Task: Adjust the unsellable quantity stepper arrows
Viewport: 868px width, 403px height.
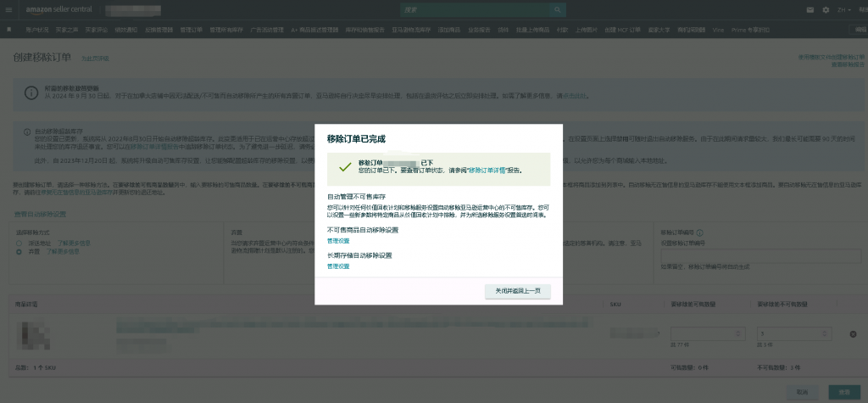Action: 824,333
